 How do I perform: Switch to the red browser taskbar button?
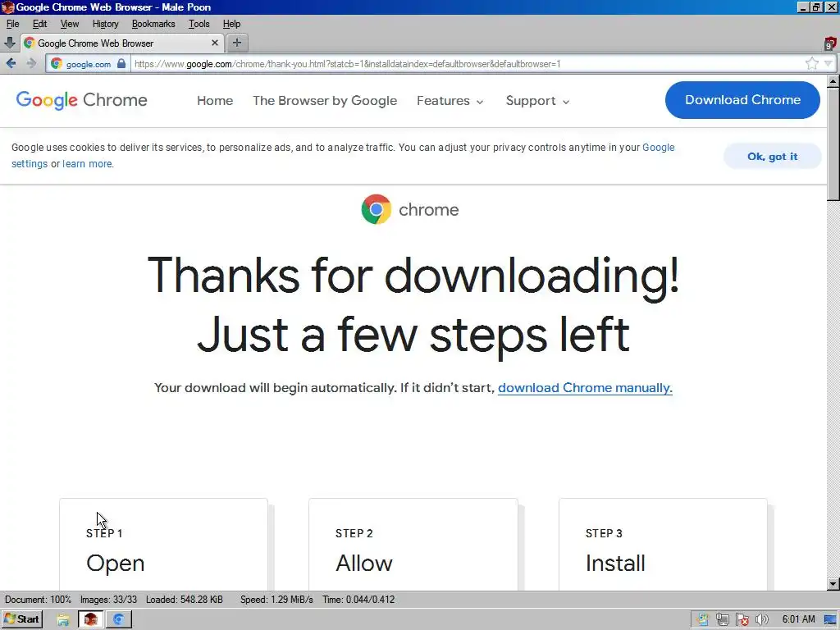tap(90, 619)
